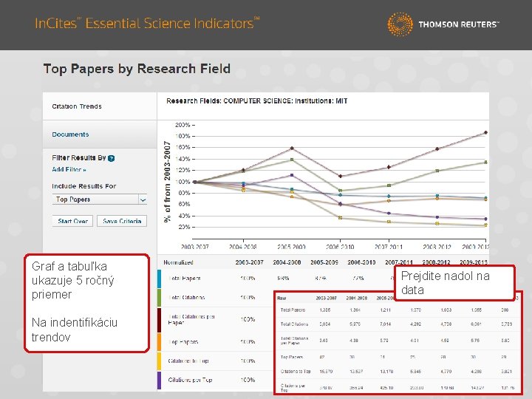Click the 2006-2010 x-axis label on chart
Screen dimensions: 532x399
pos(340,247)
